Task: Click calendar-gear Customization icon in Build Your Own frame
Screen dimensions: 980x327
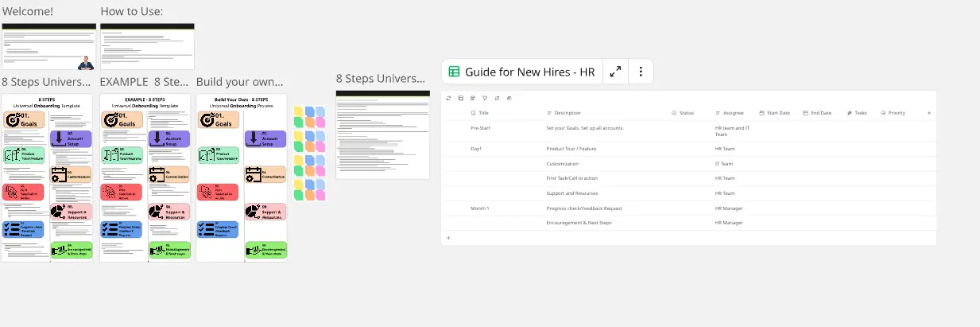Action: pos(254,173)
